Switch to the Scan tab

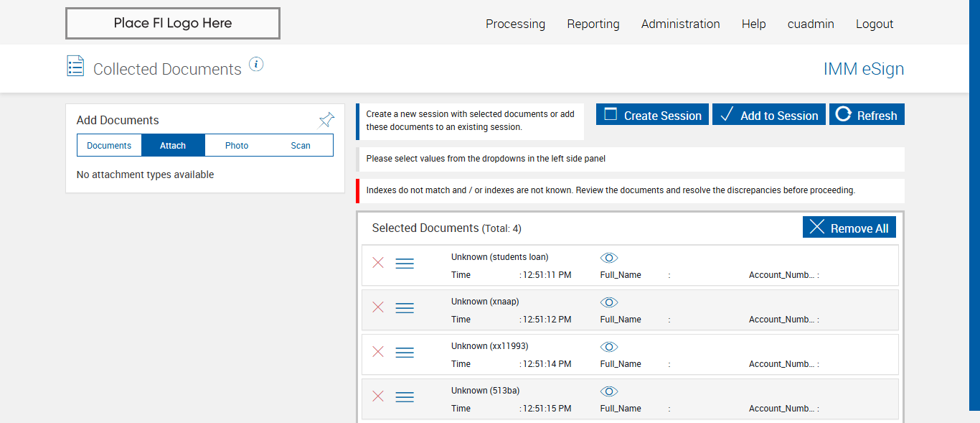coord(301,145)
